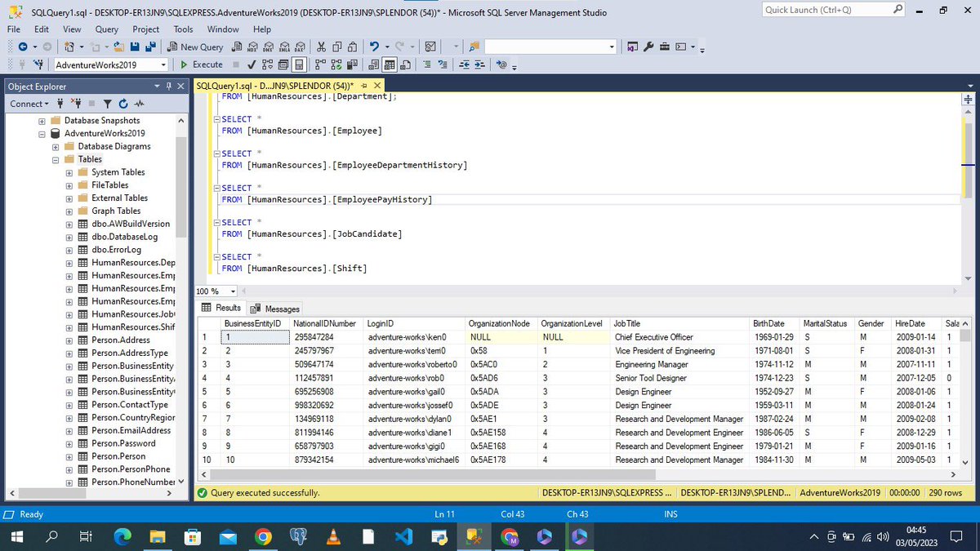Open VLC media player from taskbar
This screenshot has height=551, width=980.
[332, 536]
